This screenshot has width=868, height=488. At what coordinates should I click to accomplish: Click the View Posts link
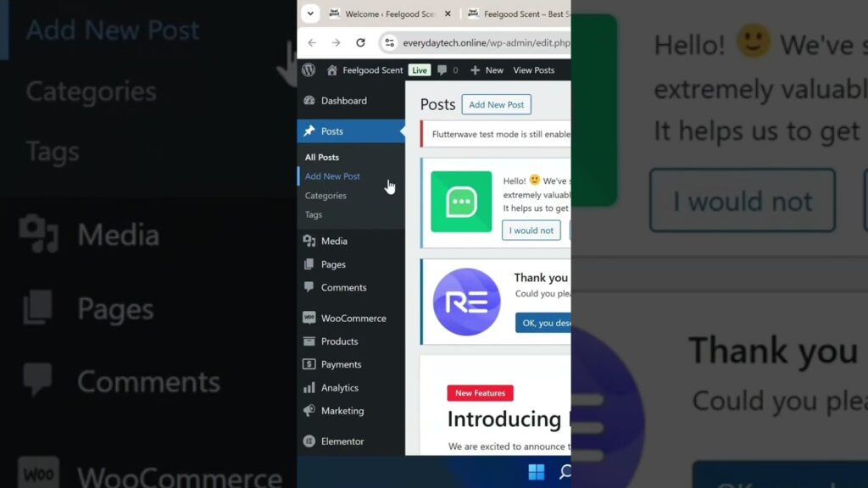(534, 70)
